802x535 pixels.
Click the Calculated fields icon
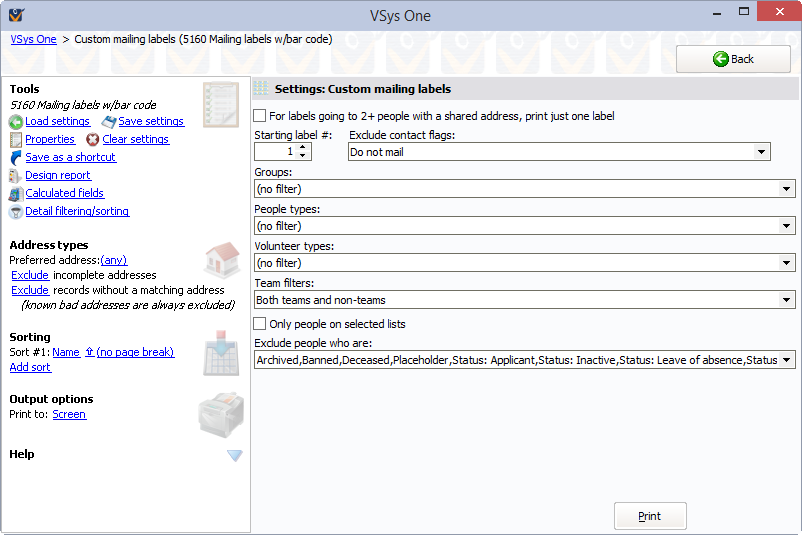(16, 194)
